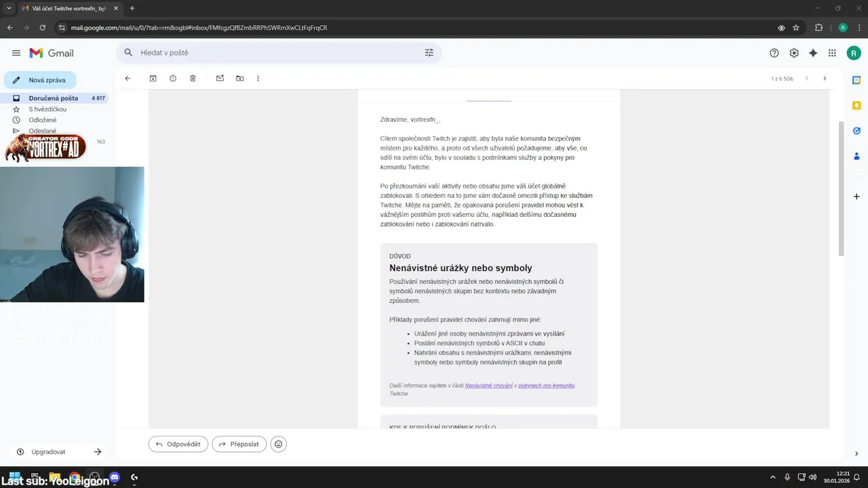Open the Chrome three-dot menu
This screenshot has height=488, width=868.
point(858,28)
